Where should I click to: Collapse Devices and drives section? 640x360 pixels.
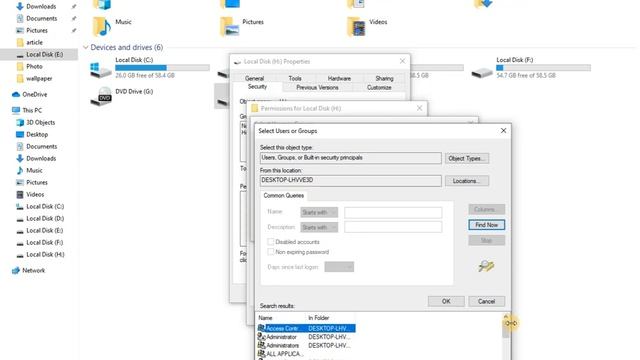click(x=85, y=47)
